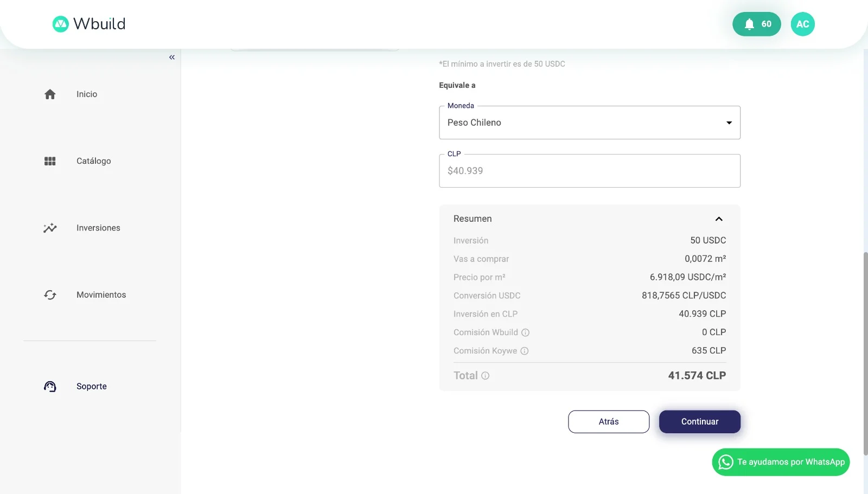Show info for Comisión Wbuild
The width and height of the screenshot is (868, 494).
tap(526, 332)
